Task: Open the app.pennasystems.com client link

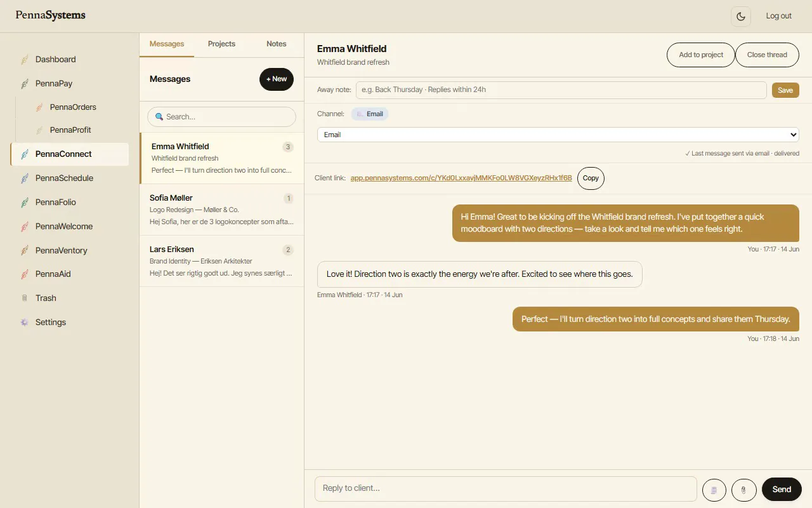Action: click(x=461, y=178)
